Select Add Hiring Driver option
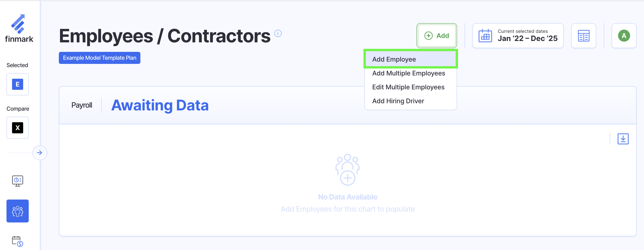This screenshot has width=644, height=250. [398, 101]
